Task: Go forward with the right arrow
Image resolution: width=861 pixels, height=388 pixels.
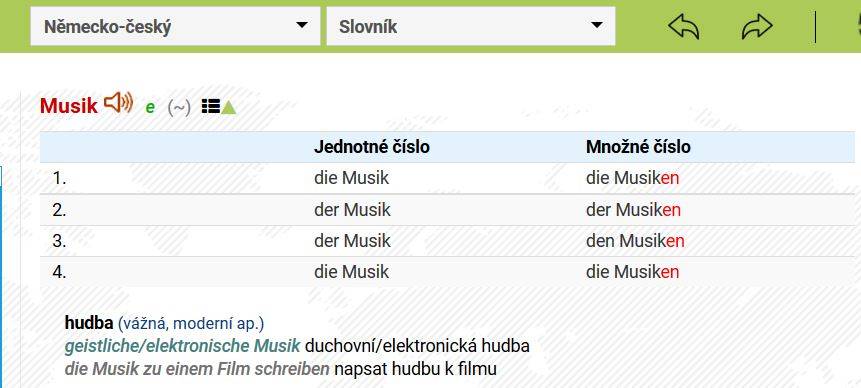Action: [x=757, y=26]
